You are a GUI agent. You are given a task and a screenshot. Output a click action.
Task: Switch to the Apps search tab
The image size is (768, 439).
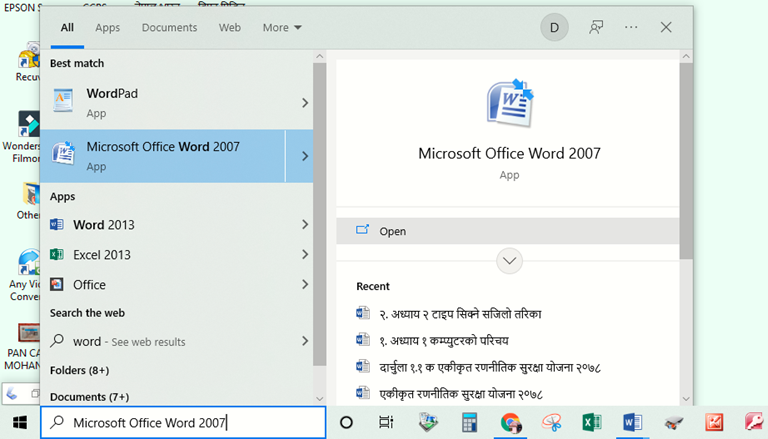click(107, 27)
